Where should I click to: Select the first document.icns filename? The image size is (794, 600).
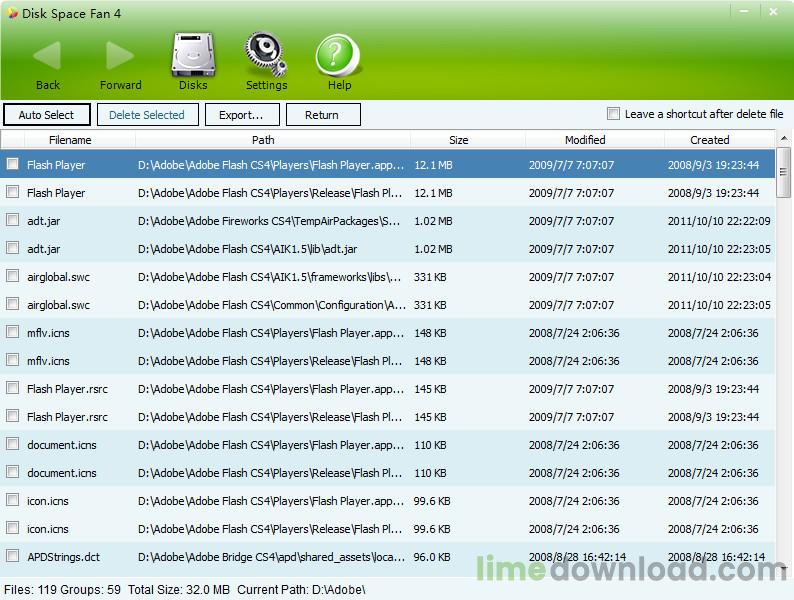point(62,445)
